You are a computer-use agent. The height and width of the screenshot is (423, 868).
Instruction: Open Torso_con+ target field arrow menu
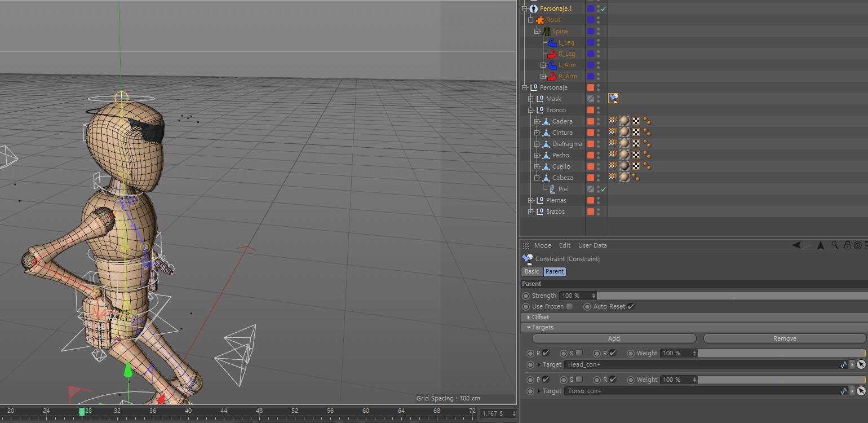point(852,391)
